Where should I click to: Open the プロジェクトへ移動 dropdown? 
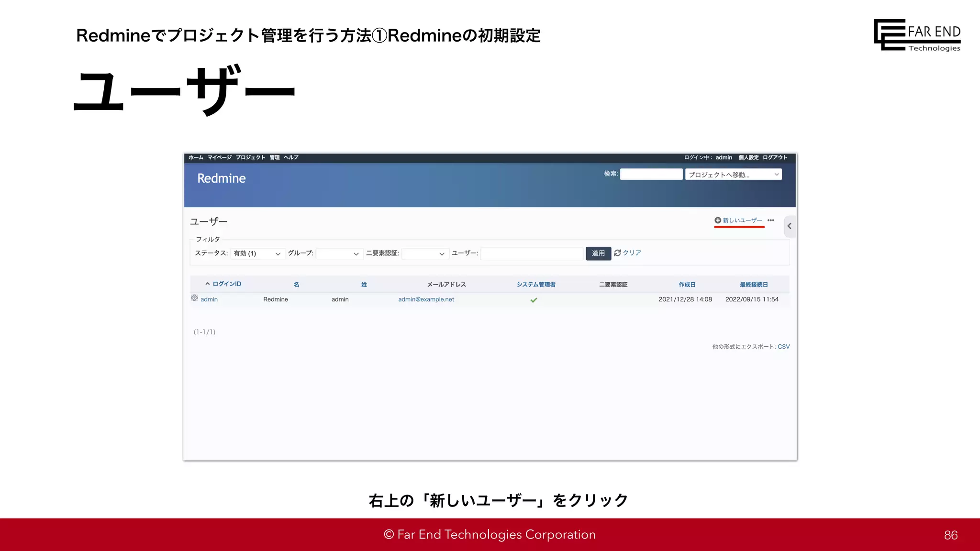[x=734, y=175]
